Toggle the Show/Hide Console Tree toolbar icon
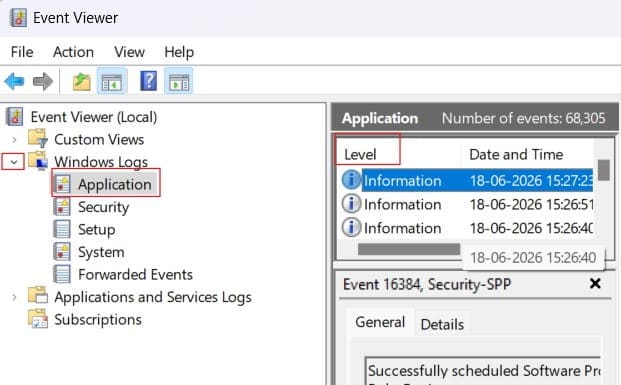 (112, 81)
